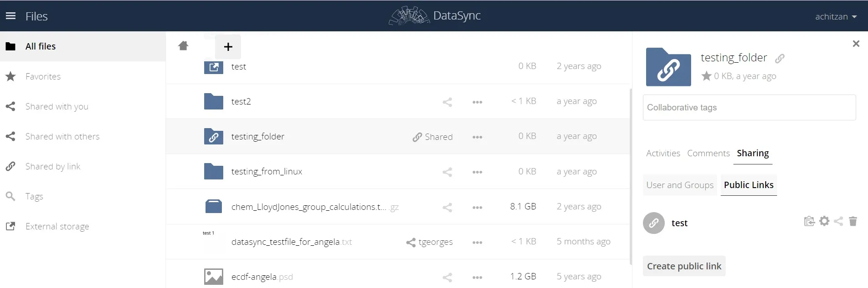This screenshot has width=868, height=288.
Task: Open more actions for testing_folder
Action: tap(477, 137)
